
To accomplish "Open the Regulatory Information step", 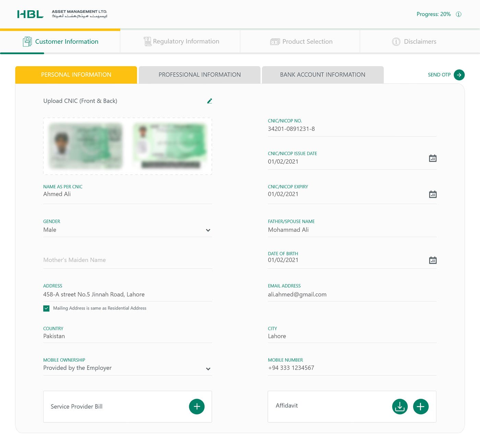I will (x=180, y=41).
